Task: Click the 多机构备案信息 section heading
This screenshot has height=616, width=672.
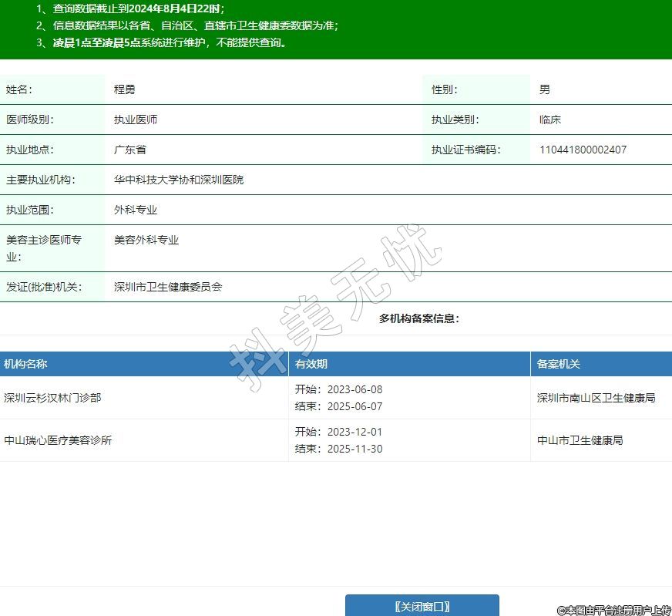Action: point(418,318)
